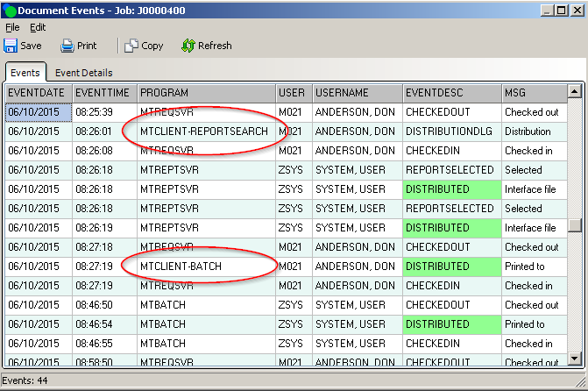Sort by the EVENTDATE column header
This screenshot has width=588, height=391.
(38, 93)
